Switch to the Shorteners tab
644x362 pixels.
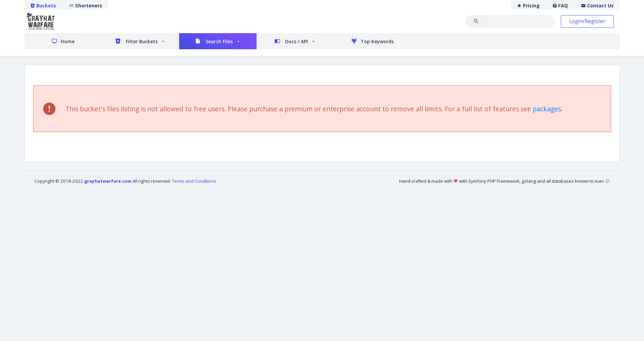pos(86,5)
